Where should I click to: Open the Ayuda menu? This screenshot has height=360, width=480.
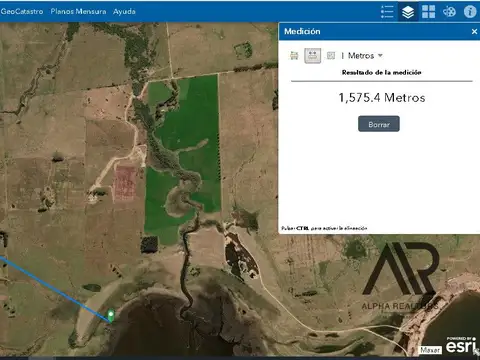(124, 11)
